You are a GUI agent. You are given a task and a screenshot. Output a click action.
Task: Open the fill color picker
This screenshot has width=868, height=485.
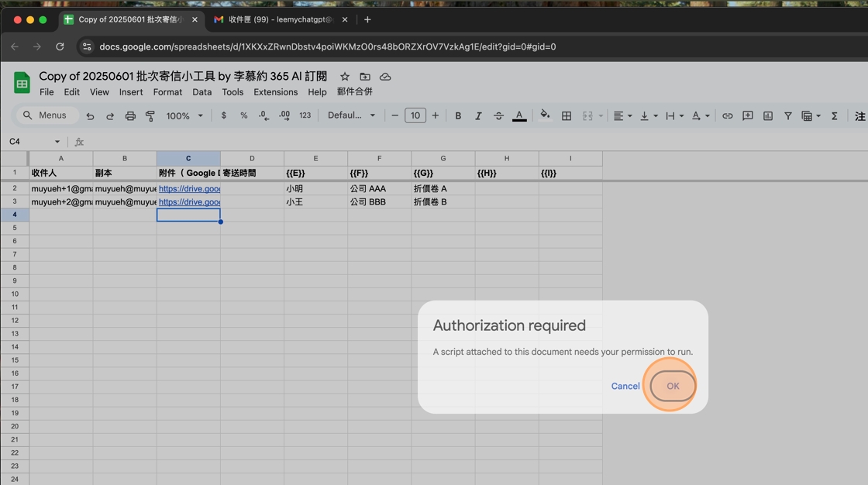[546, 115]
